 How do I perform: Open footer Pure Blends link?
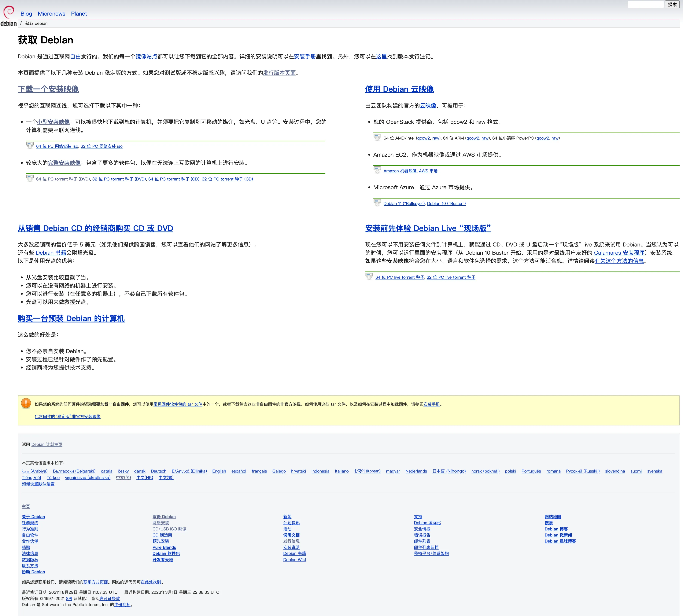[164, 547]
